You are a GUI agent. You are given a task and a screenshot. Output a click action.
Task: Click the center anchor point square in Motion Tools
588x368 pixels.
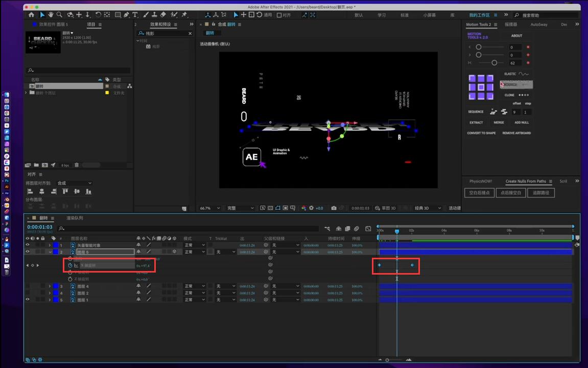click(481, 87)
